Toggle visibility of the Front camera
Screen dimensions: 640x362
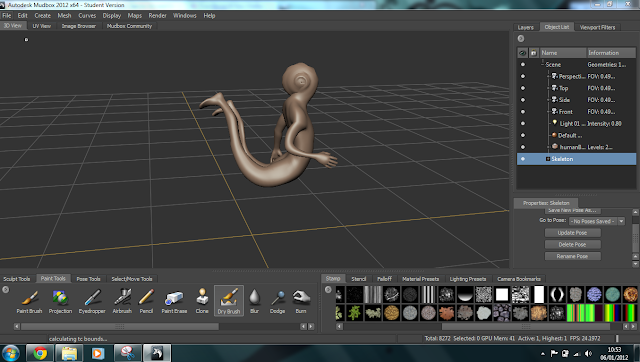click(523, 112)
